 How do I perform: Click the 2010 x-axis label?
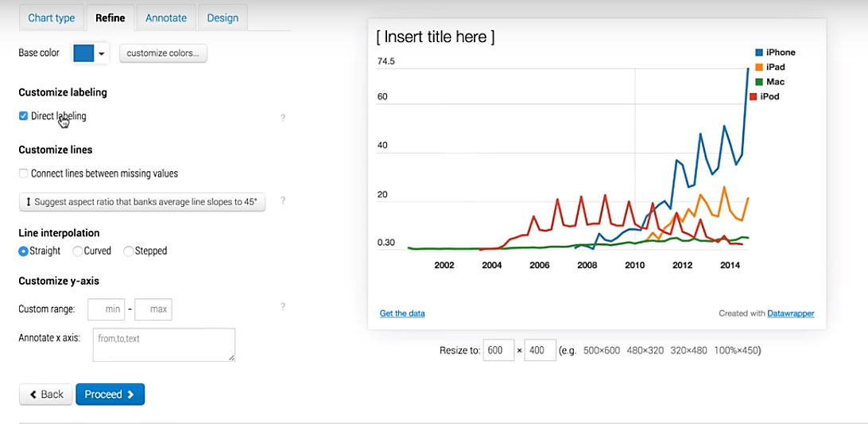(635, 266)
